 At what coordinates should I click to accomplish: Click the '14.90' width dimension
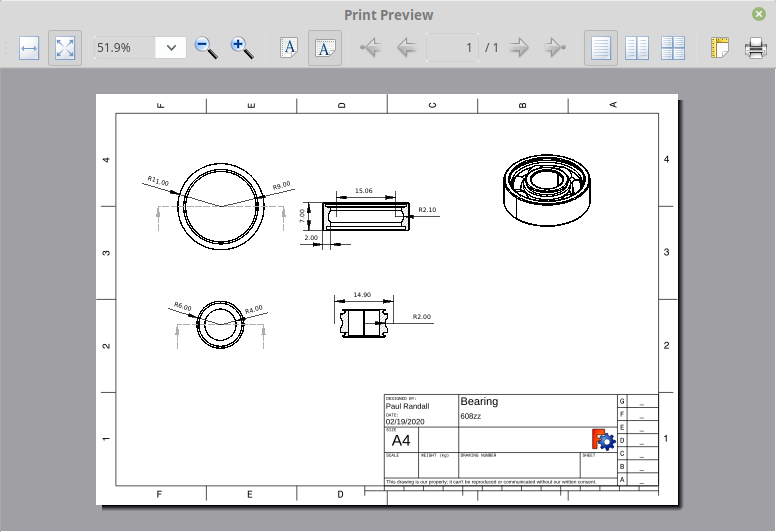[362, 294]
